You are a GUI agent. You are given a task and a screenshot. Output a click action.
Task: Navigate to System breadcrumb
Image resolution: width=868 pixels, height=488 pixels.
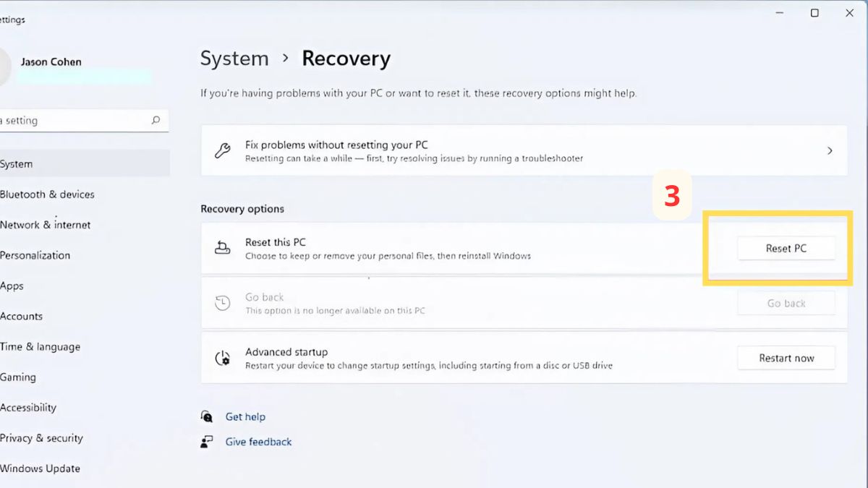(x=234, y=59)
